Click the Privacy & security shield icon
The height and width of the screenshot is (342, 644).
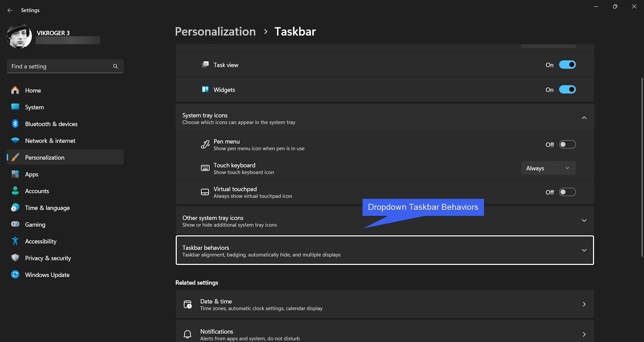15,258
